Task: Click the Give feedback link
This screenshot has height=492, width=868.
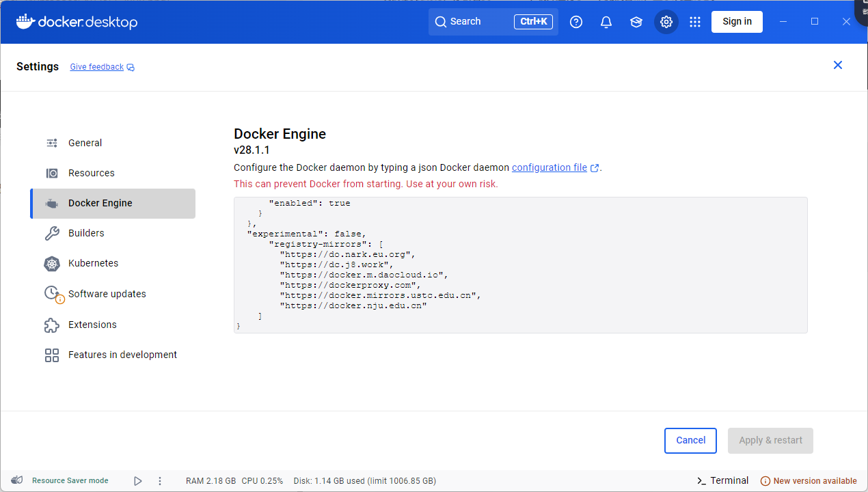Action: pos(97,67)
